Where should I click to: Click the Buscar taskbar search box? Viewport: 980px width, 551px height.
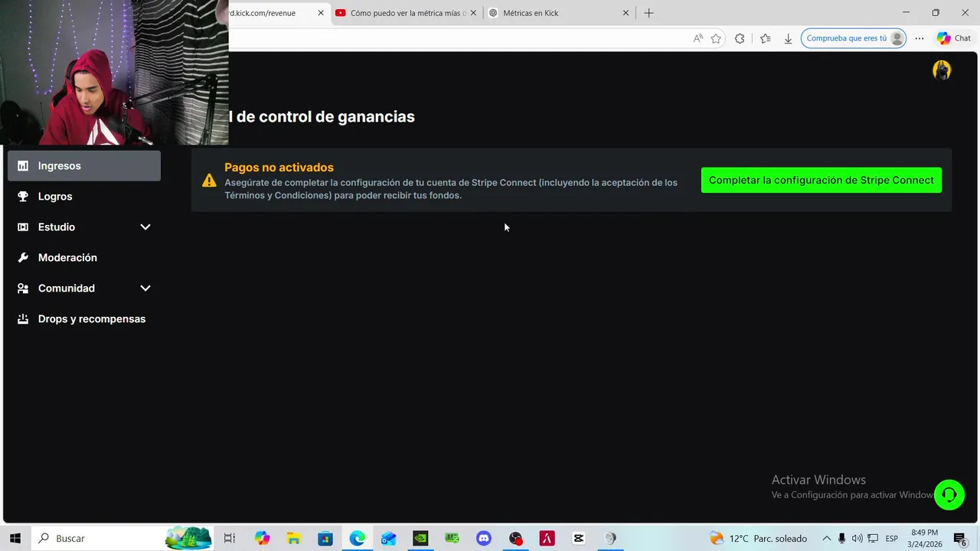coord(122,538)
